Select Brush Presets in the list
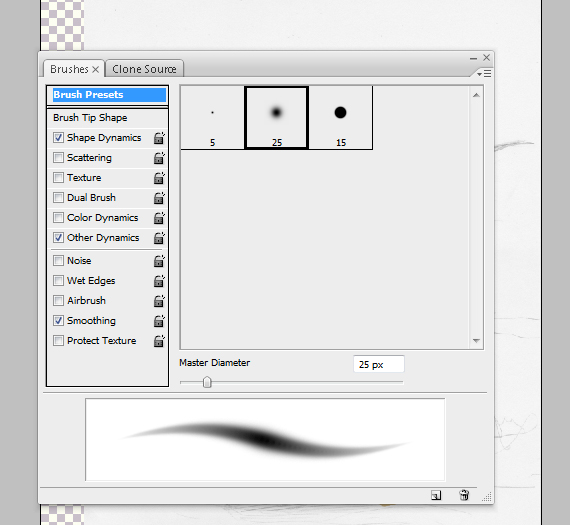570x525 pixels. coord(108,95)
